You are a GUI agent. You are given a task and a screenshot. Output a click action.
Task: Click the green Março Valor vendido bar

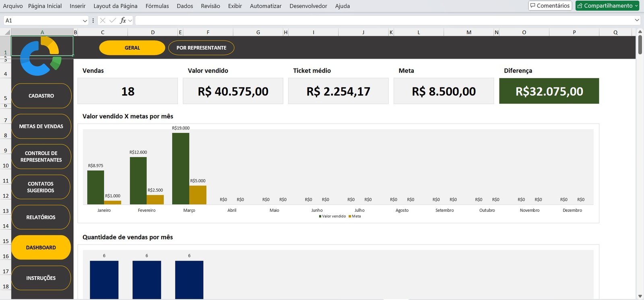[180, 168]
